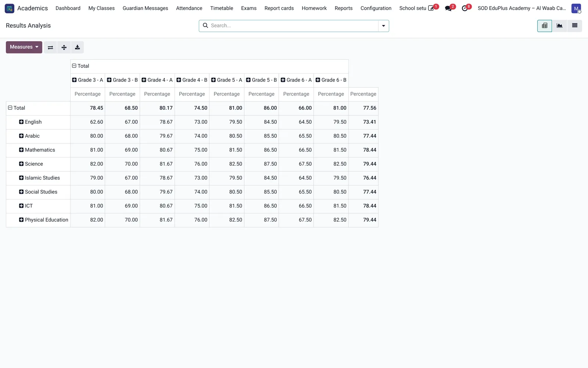Screen dimensions: 588x368
Task: Click the overall total cell 77.56
Action: coord(363,108)
